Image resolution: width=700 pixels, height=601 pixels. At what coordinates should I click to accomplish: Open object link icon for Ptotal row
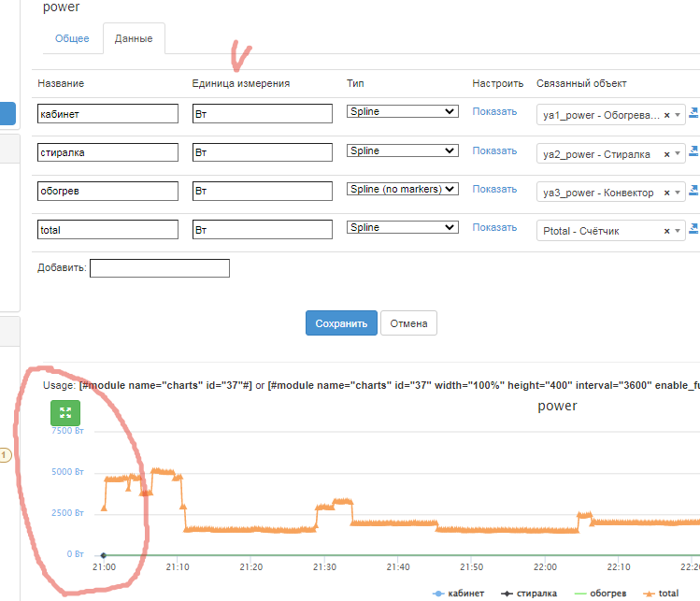pos(693,229)
